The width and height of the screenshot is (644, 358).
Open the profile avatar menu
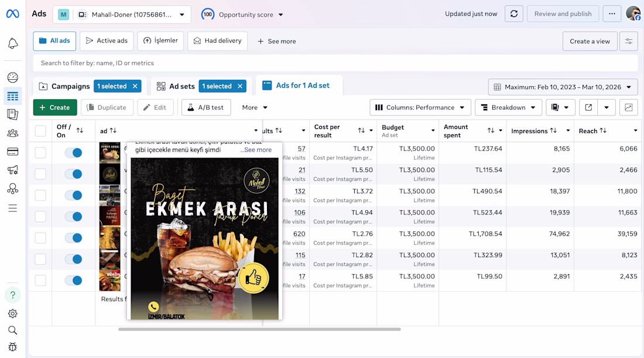pyautogui.click(x=633, y=13)
